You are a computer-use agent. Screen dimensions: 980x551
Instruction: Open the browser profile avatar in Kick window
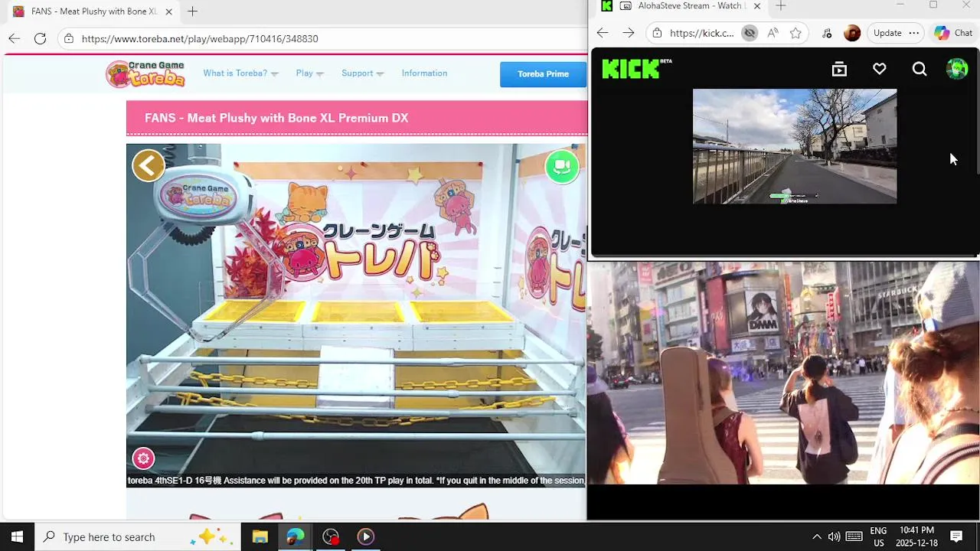(852, 33)
